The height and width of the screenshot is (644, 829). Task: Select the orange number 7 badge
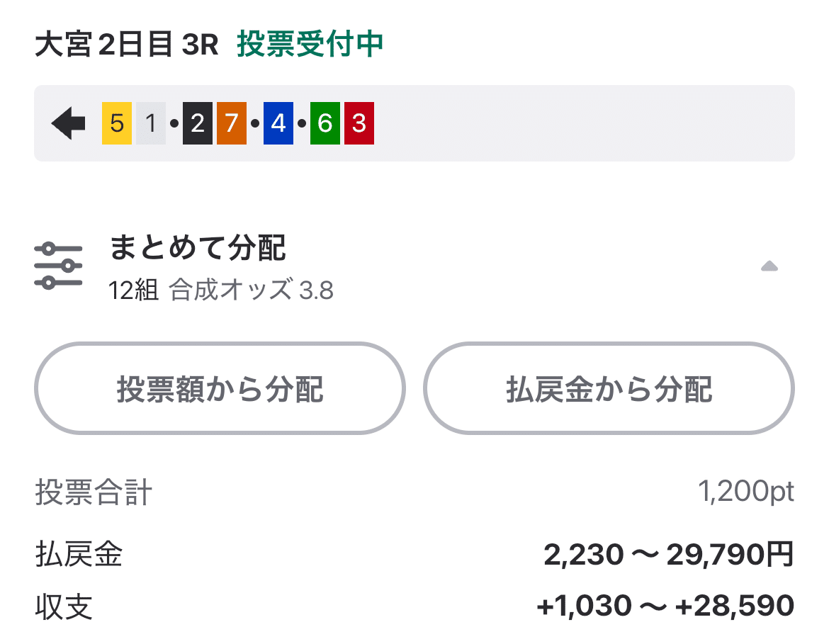click(230, 123)
